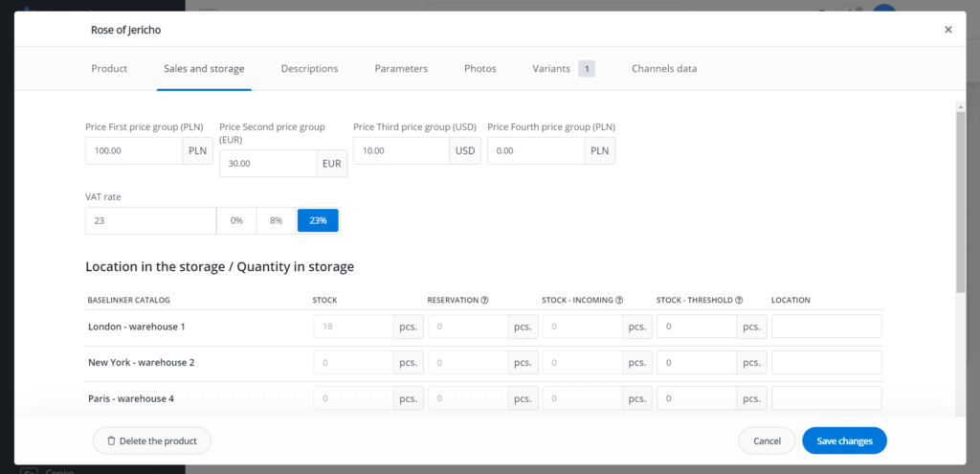Click the Paris warehouse 4 threshold field
This screenshot has height=474, width=980.
click(x=697, y=398)
